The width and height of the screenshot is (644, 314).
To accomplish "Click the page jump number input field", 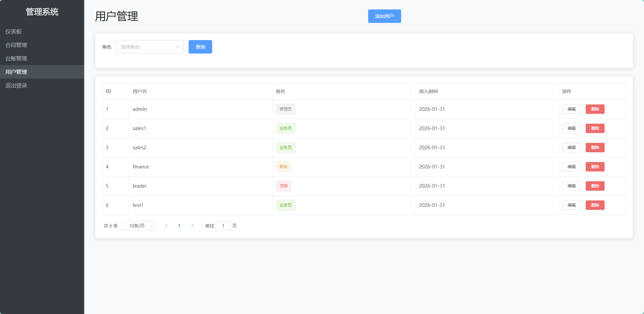I will (x=223, y=226).
